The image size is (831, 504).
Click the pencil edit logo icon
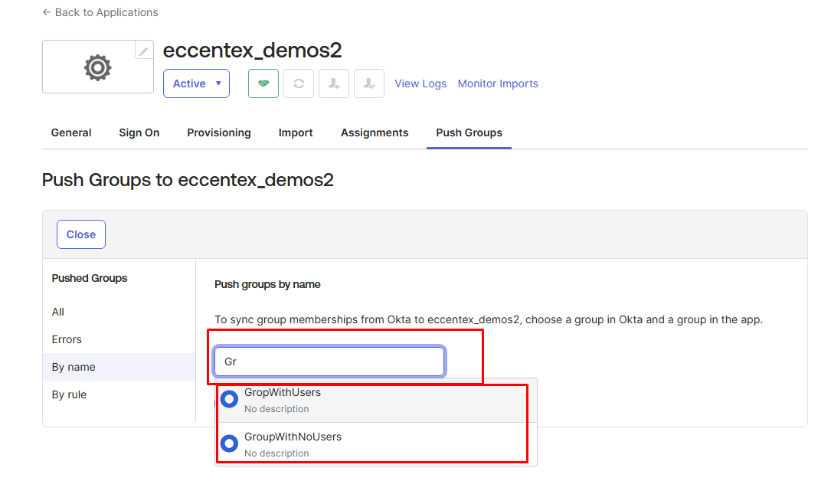(144, 51)
